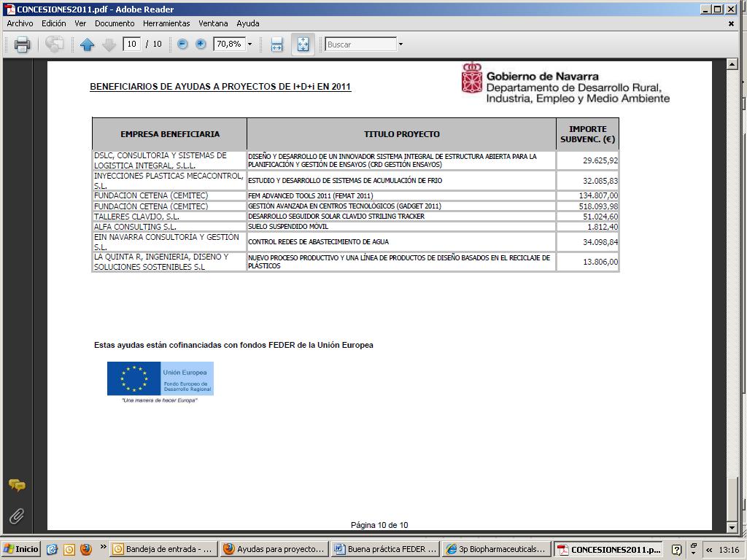Launch Firefox quick launch icon
Image resolution: width=747 pixels, height=560 pixels.
pyautogui.click(x=86, y=550)
